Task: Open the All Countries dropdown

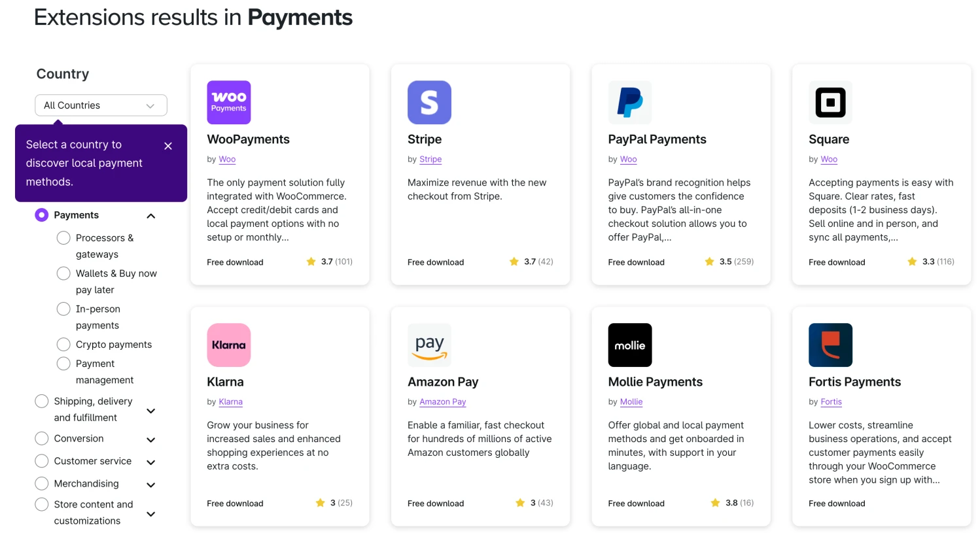Action: 101,105
